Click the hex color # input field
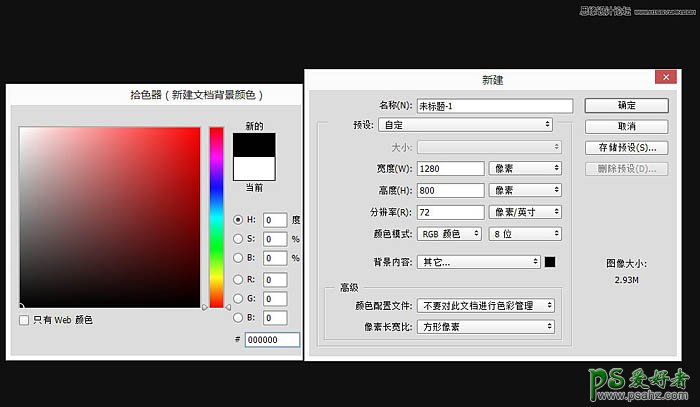The height and width of the screenshot is (407, 700). 272,340
